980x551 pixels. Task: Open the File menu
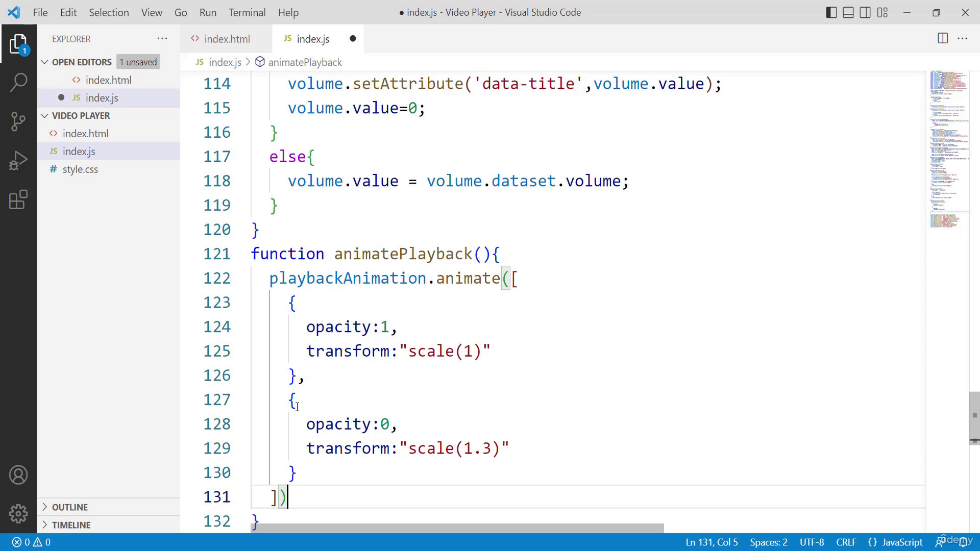(x=40, y=12)
